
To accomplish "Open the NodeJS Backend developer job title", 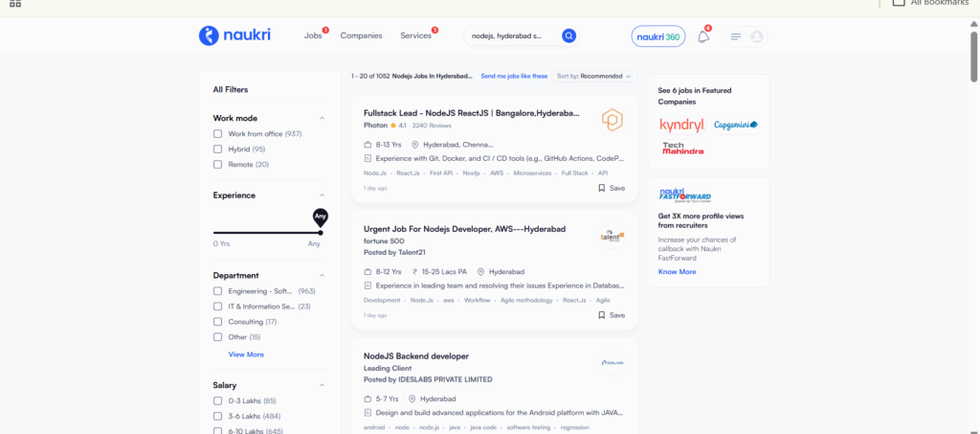I will point(416,356).
